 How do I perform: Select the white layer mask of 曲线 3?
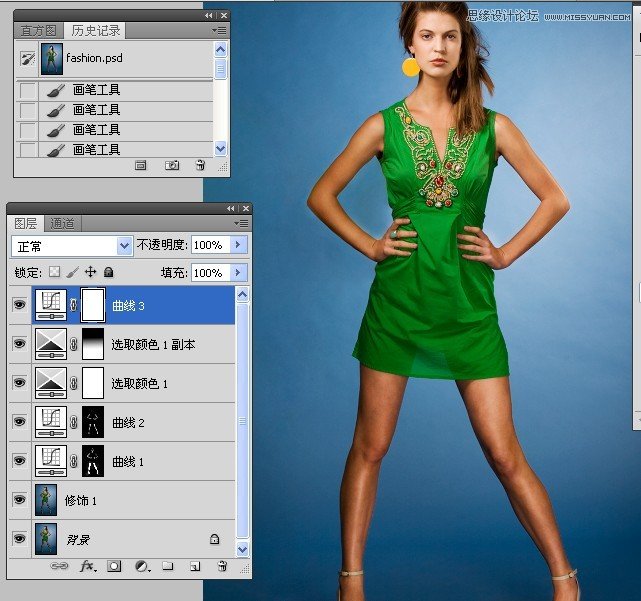[x=93, y=305]
